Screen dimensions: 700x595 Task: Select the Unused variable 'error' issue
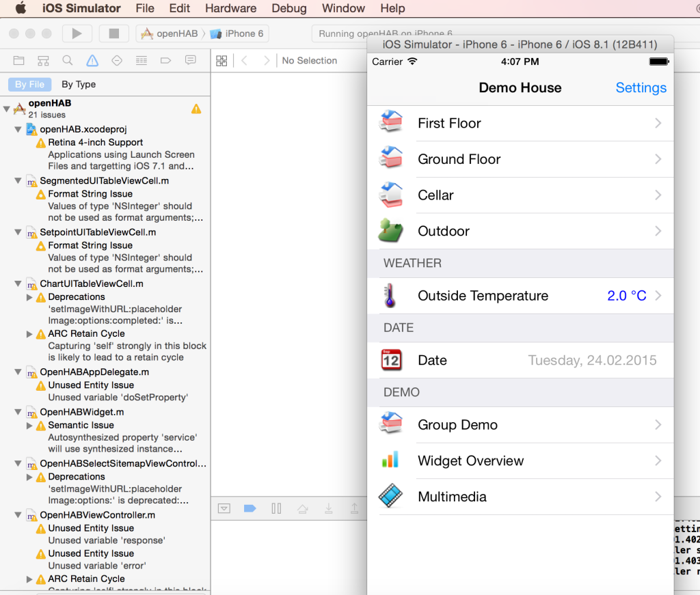pos(97,566)
